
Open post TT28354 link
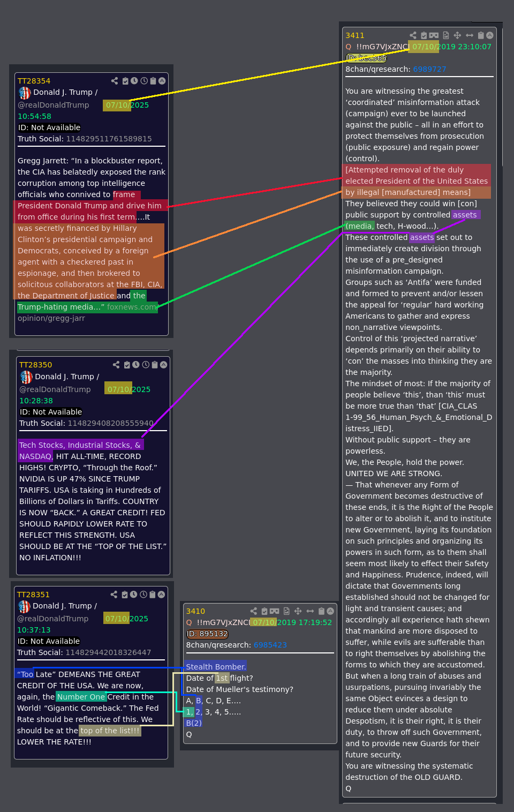click(x=34, y=81)
